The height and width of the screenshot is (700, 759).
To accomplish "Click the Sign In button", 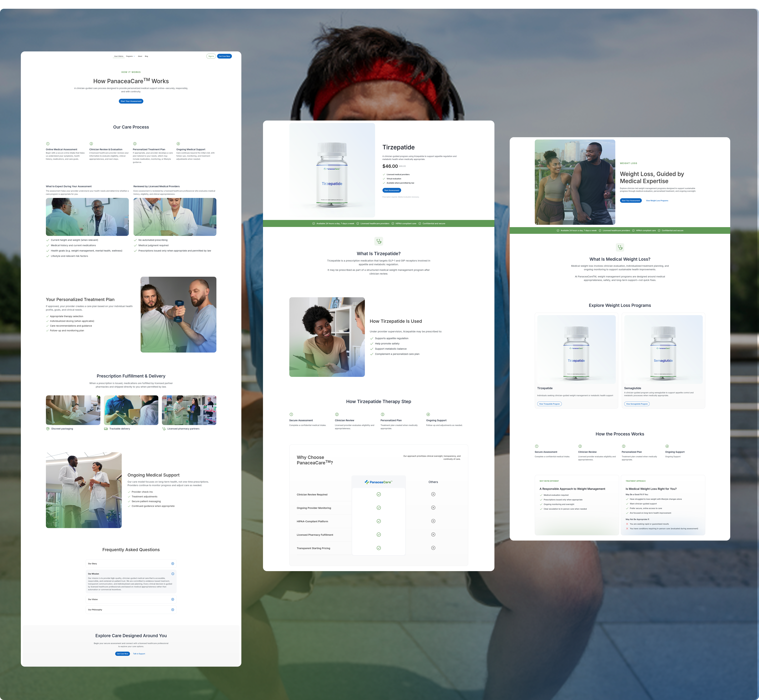I will click(x=211, y=56).
